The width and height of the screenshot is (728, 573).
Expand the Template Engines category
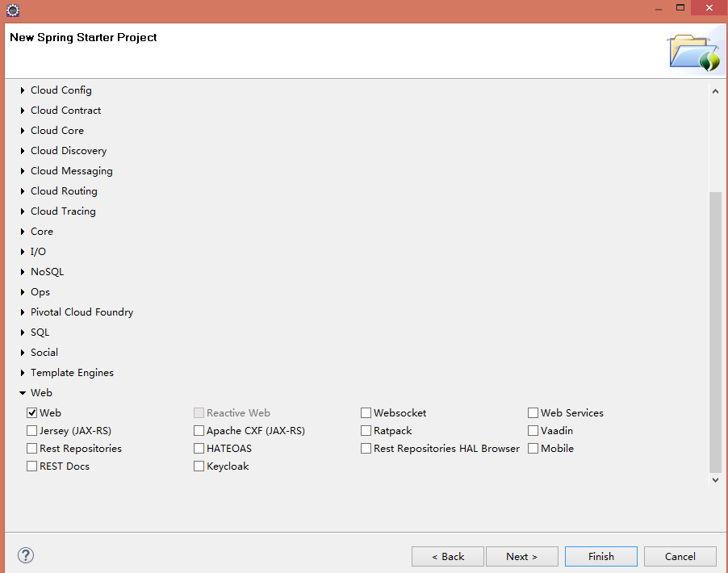[23, 373]
